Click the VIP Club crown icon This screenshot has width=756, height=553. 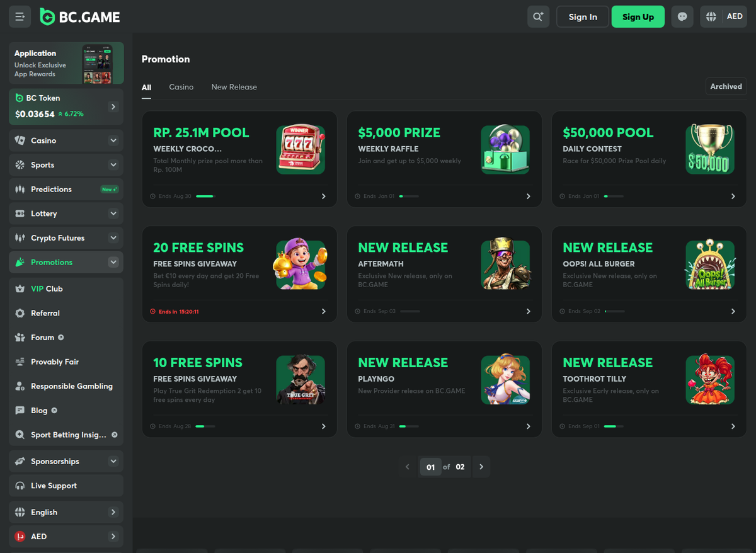20,288
